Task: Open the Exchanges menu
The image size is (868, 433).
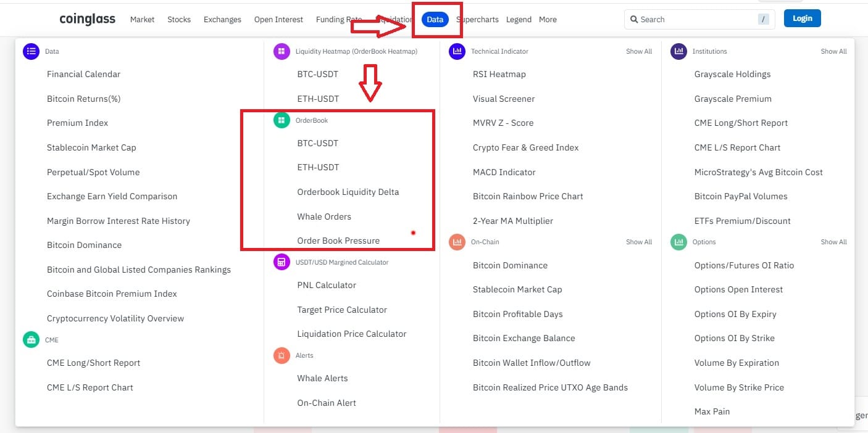Action: 222,20
